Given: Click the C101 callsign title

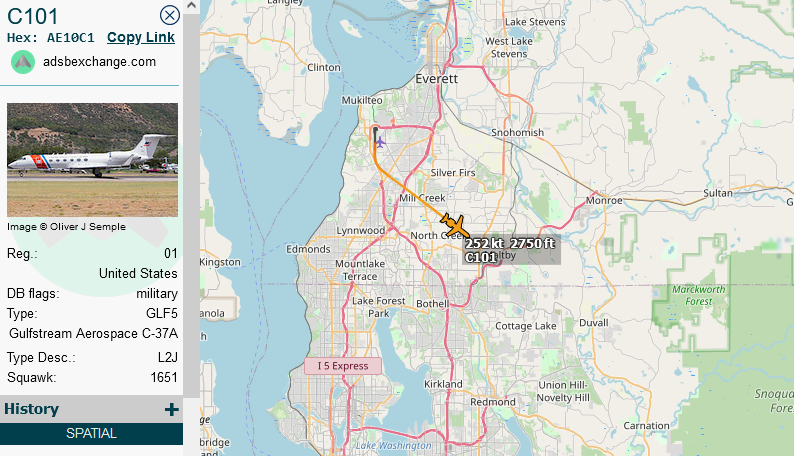Looking at the screenshot, I should 33,16.
